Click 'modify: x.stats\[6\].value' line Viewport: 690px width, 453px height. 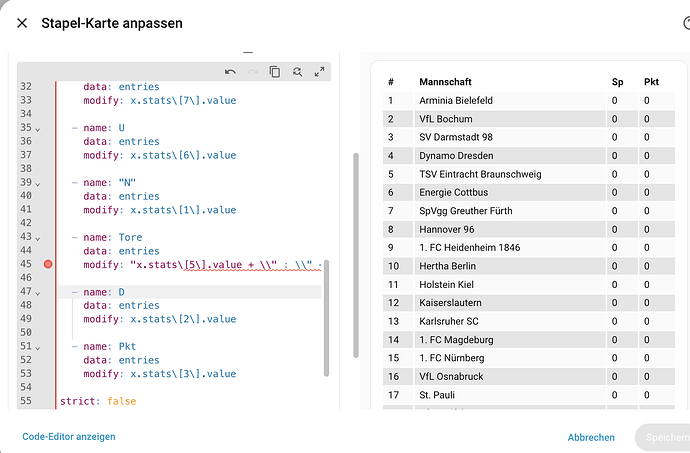(x=160, y=155)
